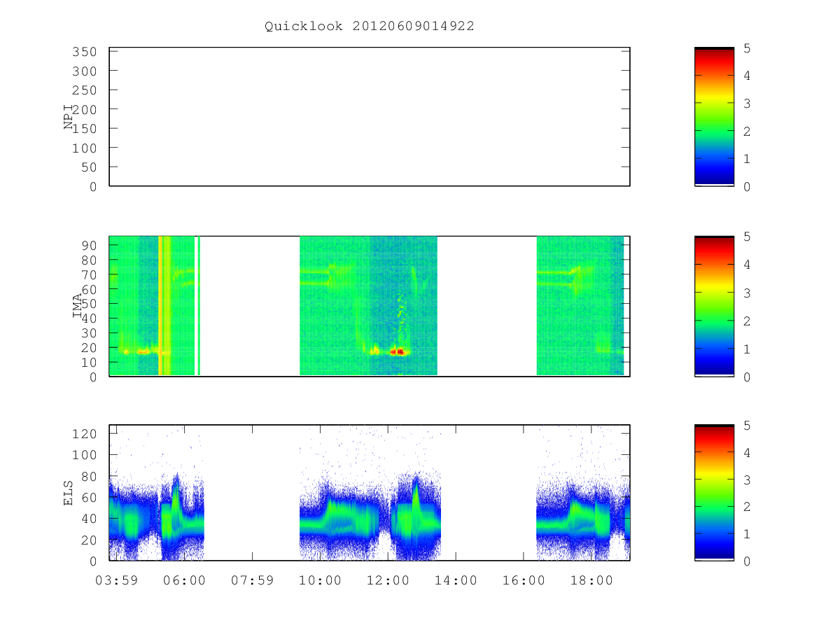Viewport: 840px width, 630px height.
Task: Click the IMA panel colorbar
Action: click(714, 306)
